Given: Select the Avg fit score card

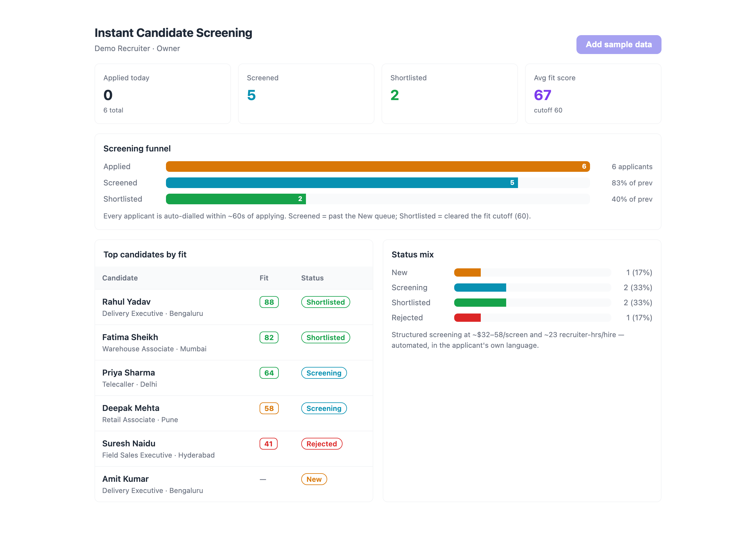Looking at the screenshot, I should point(593,94).
